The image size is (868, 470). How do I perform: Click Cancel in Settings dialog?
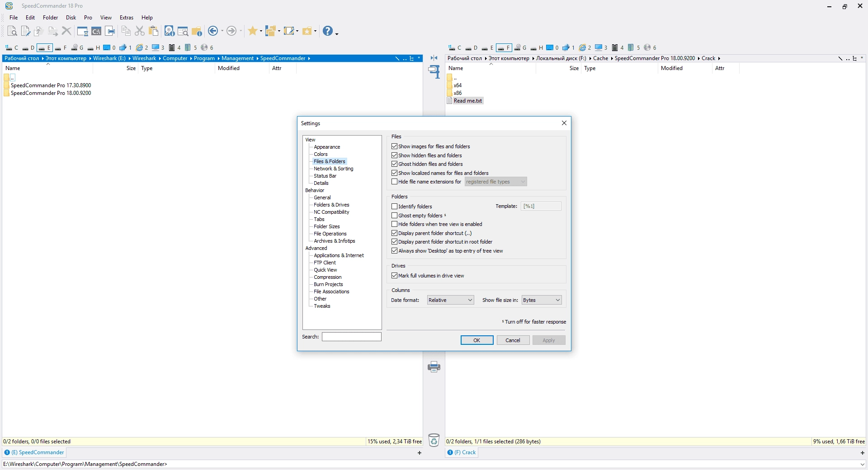tap(513, 340)
